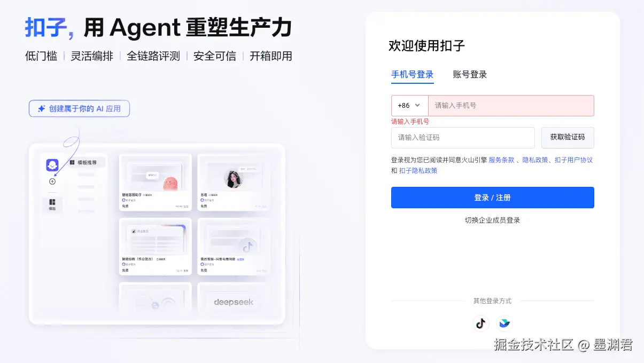Switch to 手机号登录 tab

(412, 75)
